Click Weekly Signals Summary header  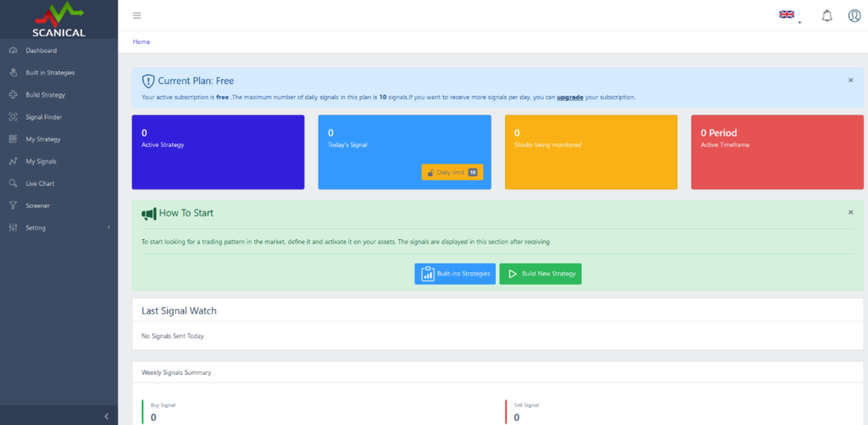(x=176, y=372)
